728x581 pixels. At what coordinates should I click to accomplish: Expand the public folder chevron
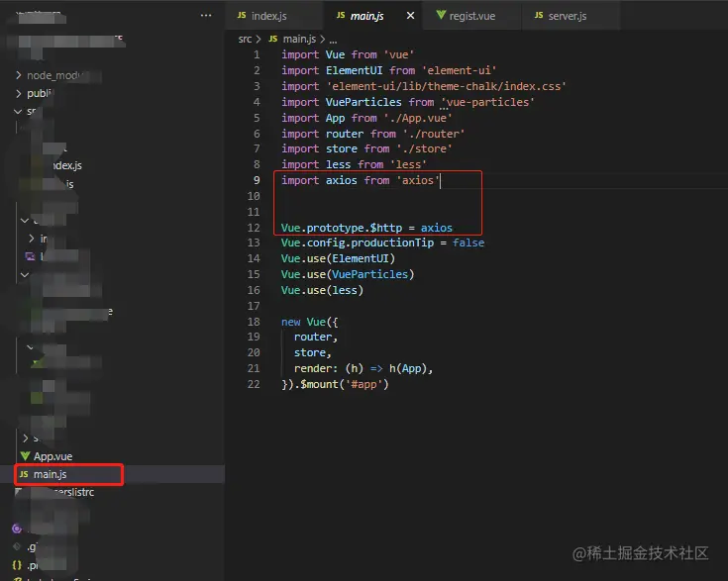pos(19,93)
